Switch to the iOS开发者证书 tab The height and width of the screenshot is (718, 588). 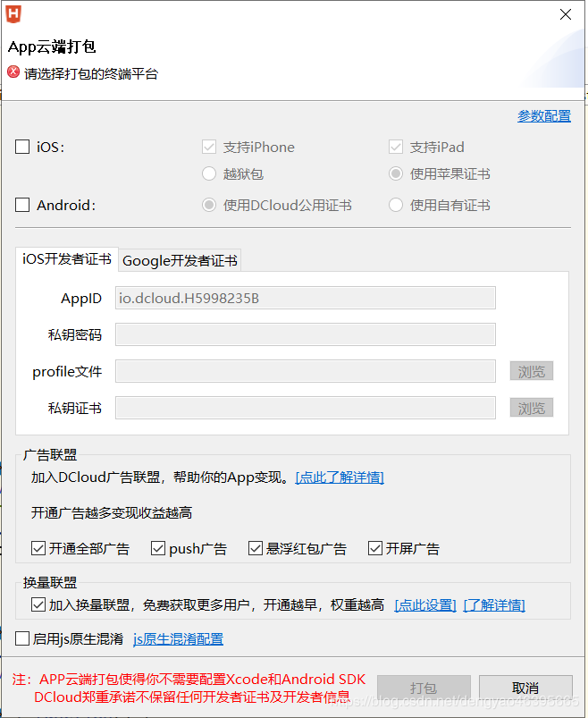tap(67, 259)
